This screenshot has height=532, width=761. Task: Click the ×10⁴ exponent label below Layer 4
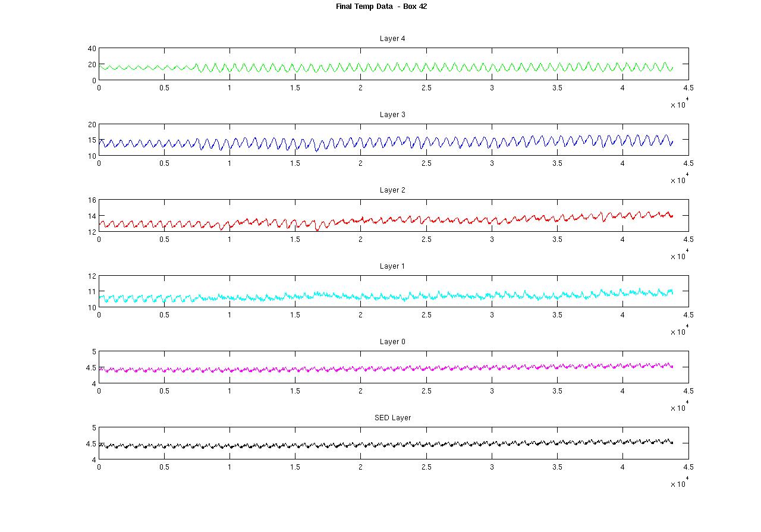point(680,105)
